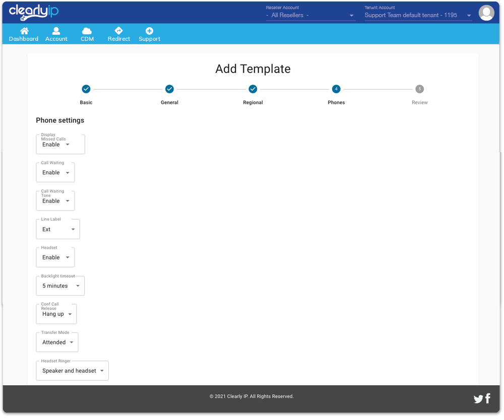Expand the Reseller Account dropdown
This screenshot has width=504, height=420.
(x=310, y=16)
